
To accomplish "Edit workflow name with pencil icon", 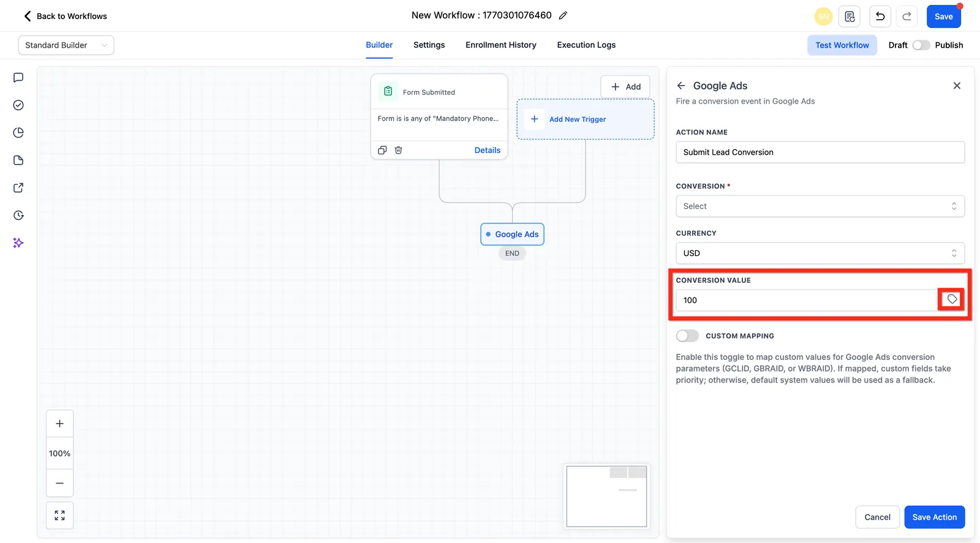I will tap(563, 15).
